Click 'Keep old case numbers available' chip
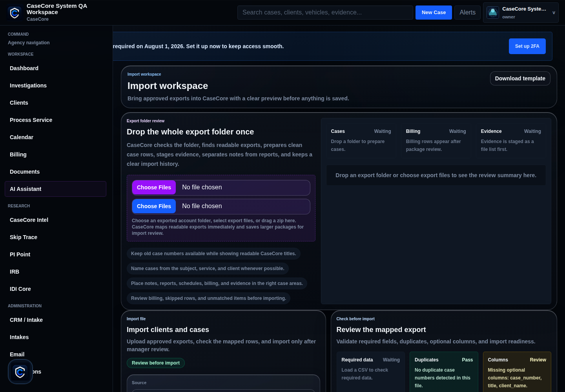Viewport: 565px width, 392px height. tap(213, 254)
